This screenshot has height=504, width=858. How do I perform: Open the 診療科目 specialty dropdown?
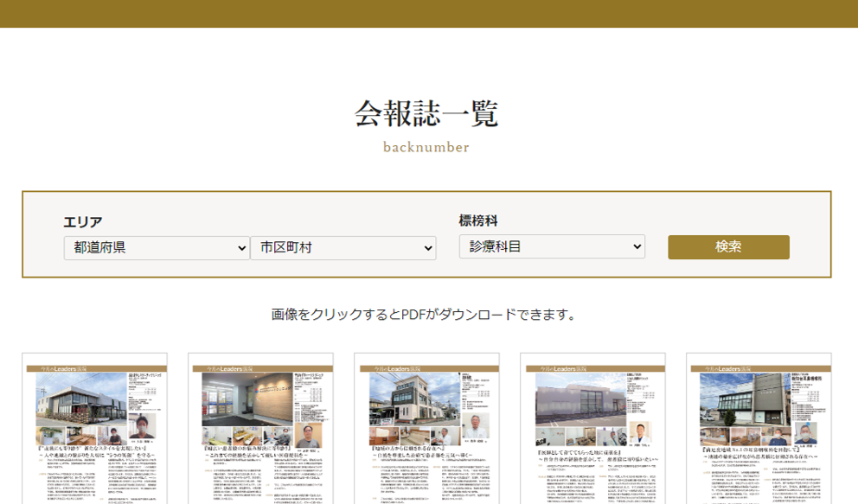click(x=552, y=246)
